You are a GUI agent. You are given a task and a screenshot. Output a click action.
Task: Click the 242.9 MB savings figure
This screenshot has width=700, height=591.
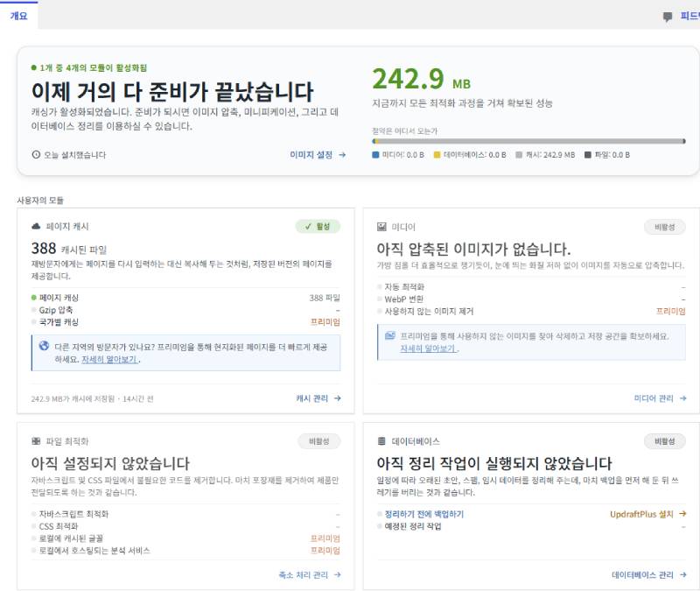pyautogui.click(x=422, y=79)
